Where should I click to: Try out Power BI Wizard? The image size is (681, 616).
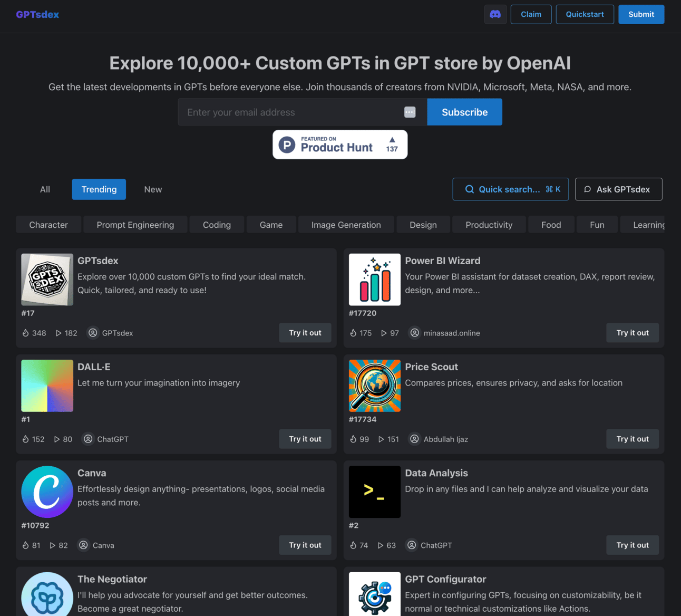coord(633,333)
